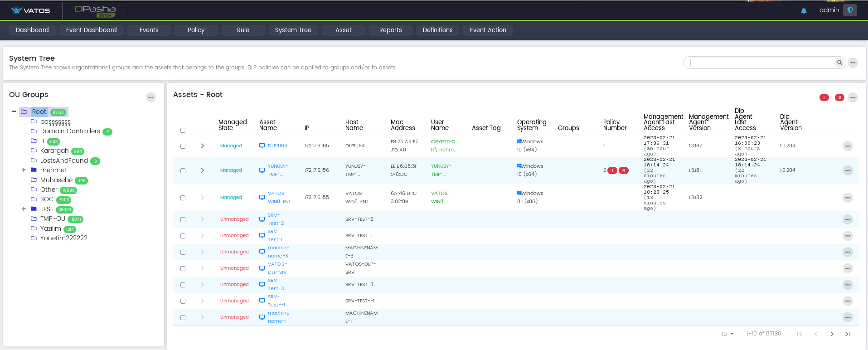Viewport: 868px width, 350px height.
Task: Check the VATOS-DLP-Srv row checkbox
Action: [x=183, y=268]
